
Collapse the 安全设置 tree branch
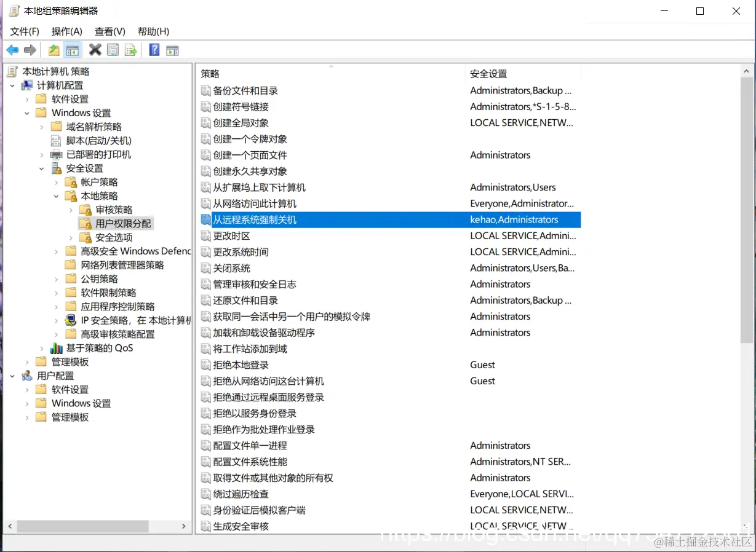[x=41, y=168]
